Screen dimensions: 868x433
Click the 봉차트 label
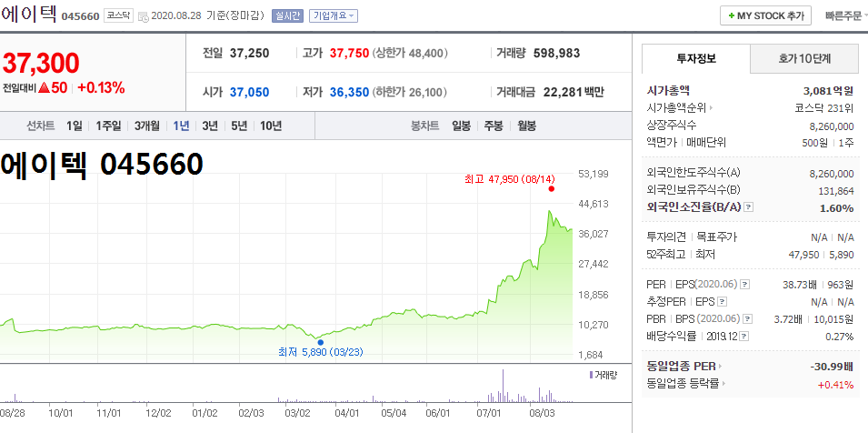[x=425, y=126]
